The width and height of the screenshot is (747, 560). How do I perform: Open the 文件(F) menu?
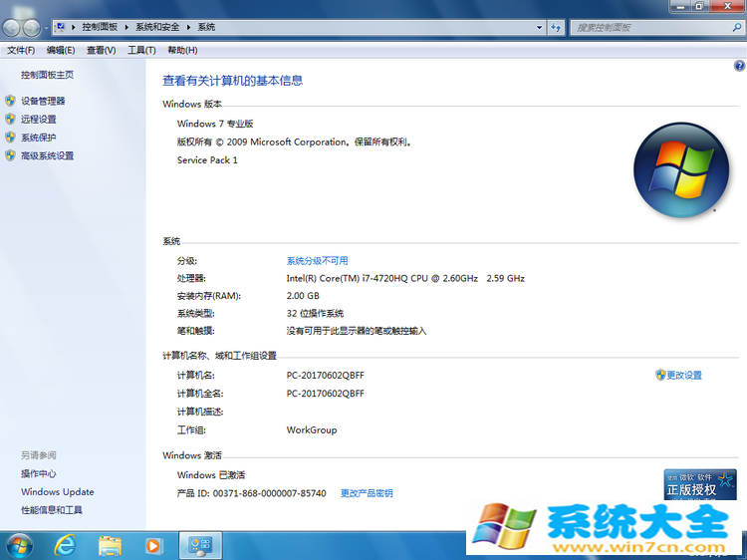pos(20,50)
